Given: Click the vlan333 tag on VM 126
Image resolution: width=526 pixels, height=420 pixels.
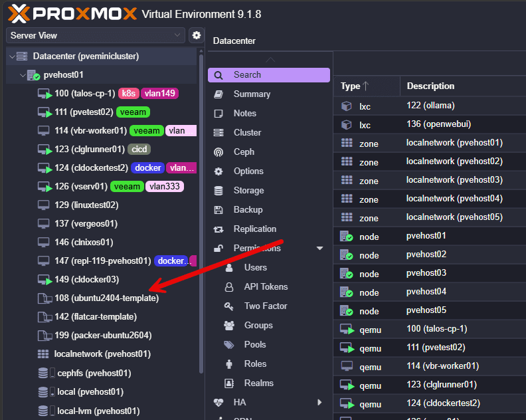Looking at the screenshot, I should (165, 186).
